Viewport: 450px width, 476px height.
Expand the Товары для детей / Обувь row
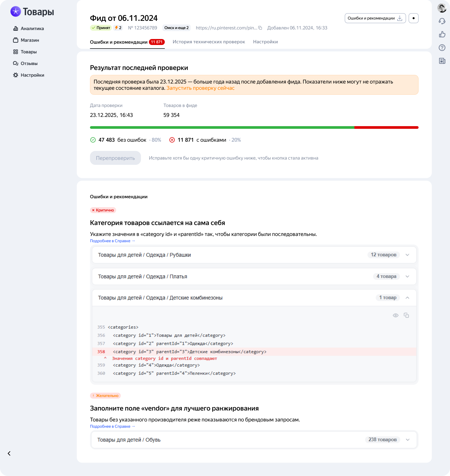click(254, 440)
